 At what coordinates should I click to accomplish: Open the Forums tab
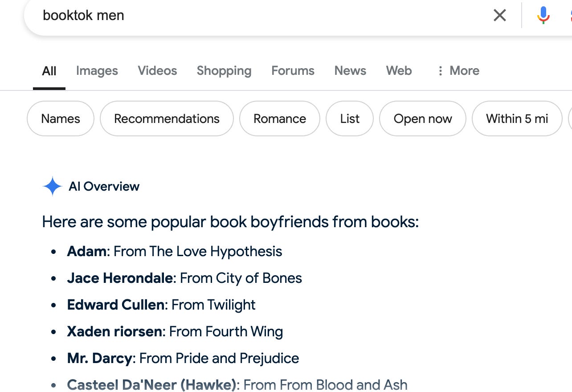[x=293, y=71]
